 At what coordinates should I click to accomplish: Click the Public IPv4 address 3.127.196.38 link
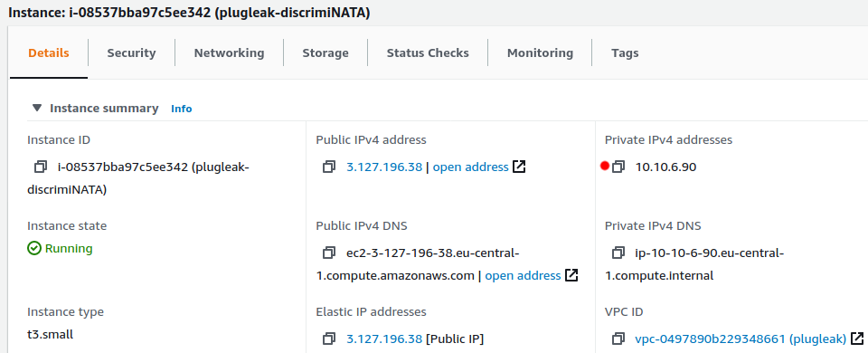click(x=384, y=167)
